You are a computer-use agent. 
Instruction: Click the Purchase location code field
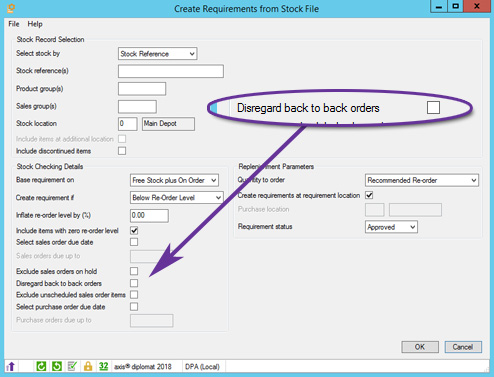point(375,210)
